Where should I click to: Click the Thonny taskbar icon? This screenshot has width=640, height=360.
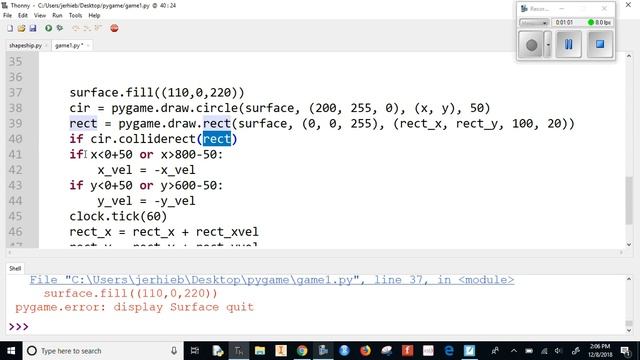[x=239, y=351]
